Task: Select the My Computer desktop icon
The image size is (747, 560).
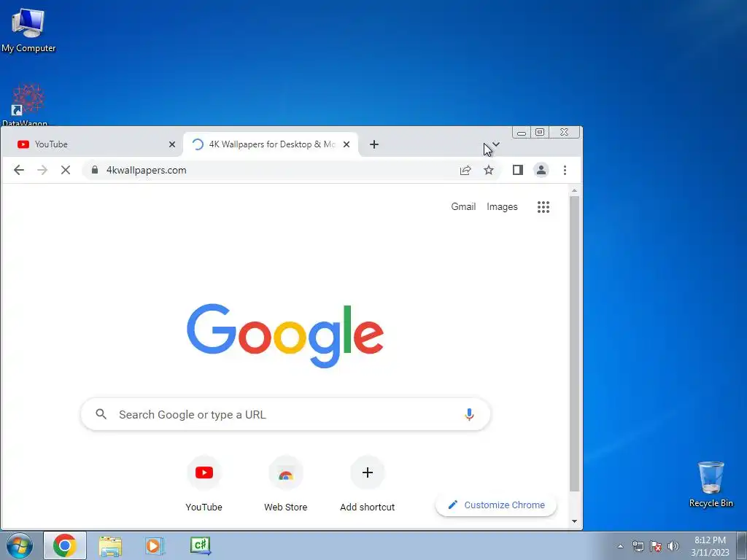Action: click(28, 30)
